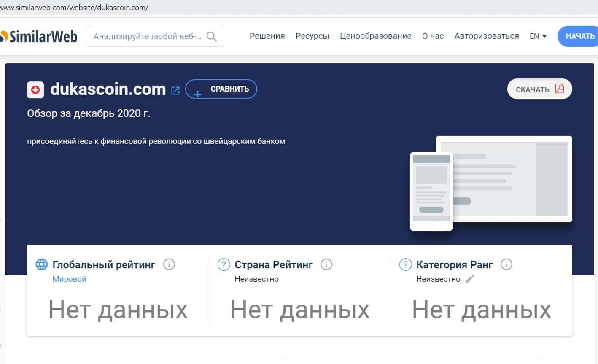The width and height of the screenshot is (598, 364).
Task: Click the СКАЧАТЬ button
Action: point(539,89)
